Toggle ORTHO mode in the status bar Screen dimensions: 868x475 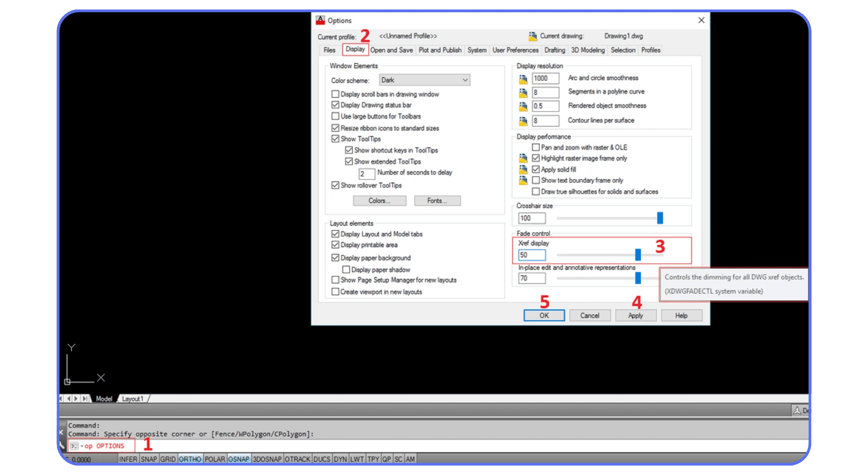coord(190,459)
